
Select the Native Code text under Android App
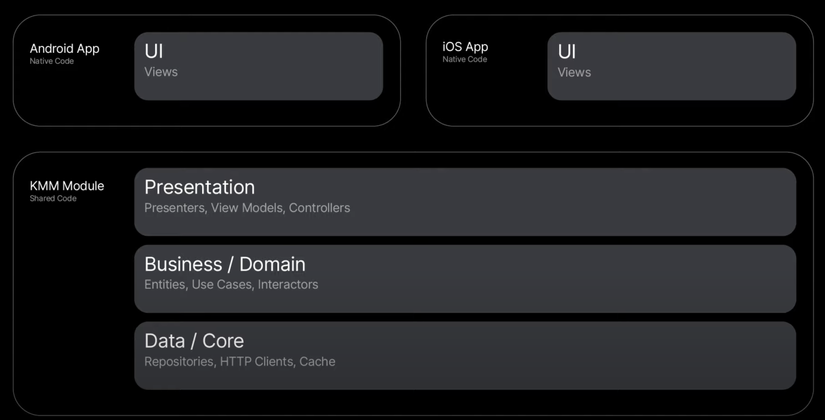click(x=52, y=62)
